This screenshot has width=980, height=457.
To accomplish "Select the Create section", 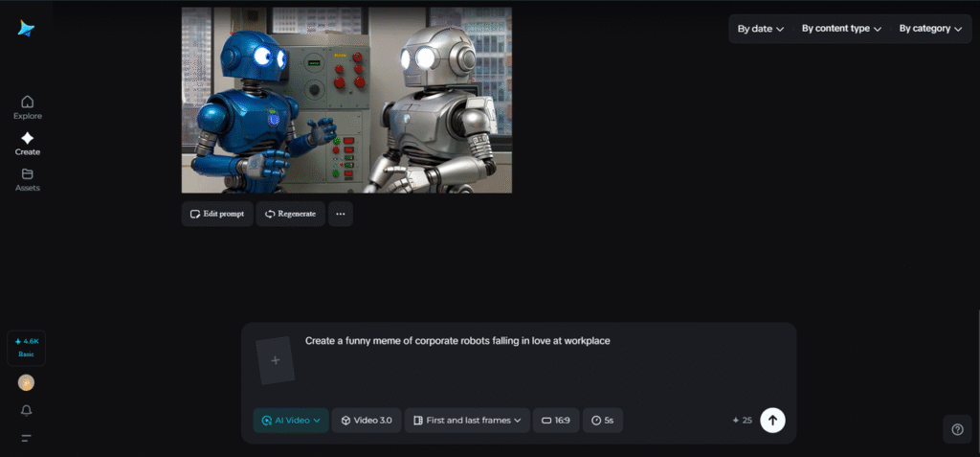I will (x=27, y=144).
